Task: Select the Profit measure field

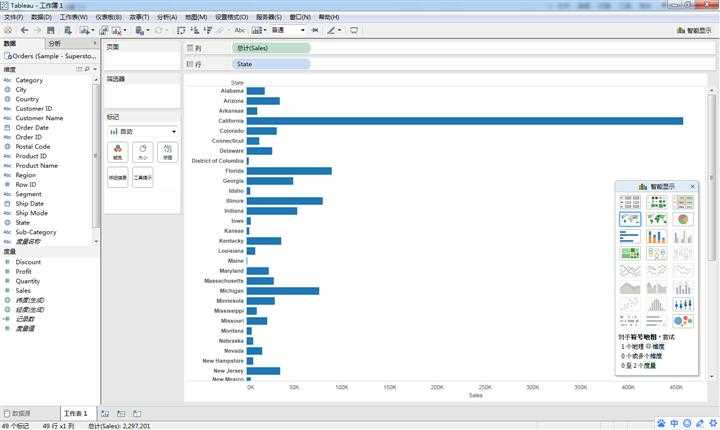Action: point(23,272)
